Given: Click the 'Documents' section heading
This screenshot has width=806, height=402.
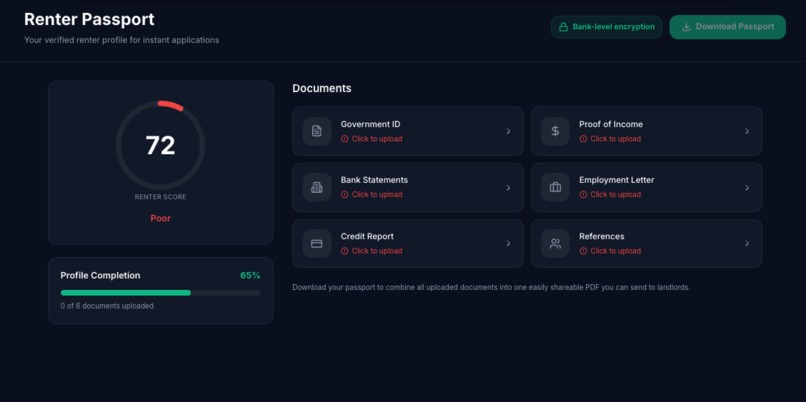Looking at the screenshot, I should click(322, 88).
